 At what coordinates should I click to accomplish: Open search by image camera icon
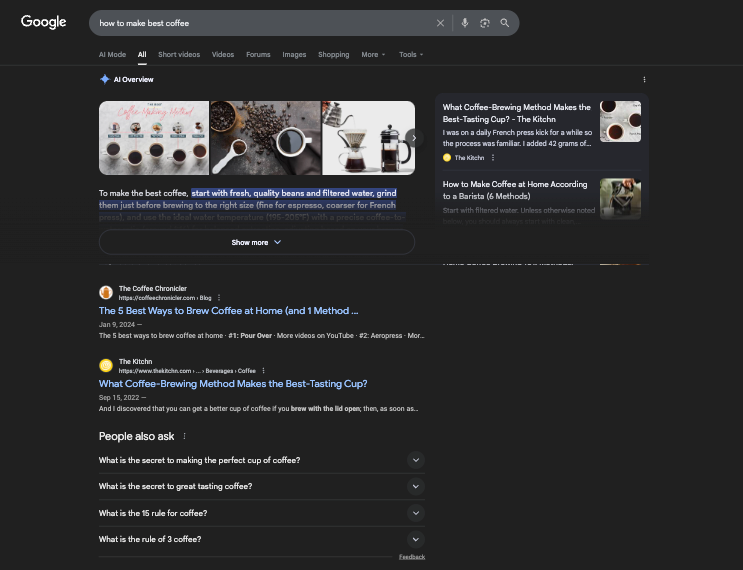pos(485,23)
